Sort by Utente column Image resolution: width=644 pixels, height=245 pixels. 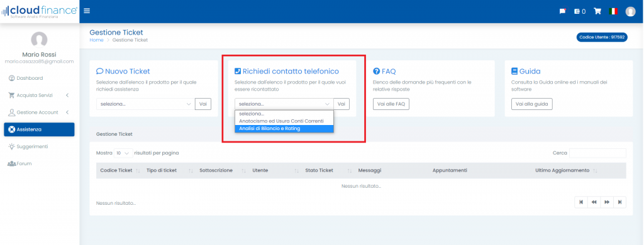pos(275,170)
